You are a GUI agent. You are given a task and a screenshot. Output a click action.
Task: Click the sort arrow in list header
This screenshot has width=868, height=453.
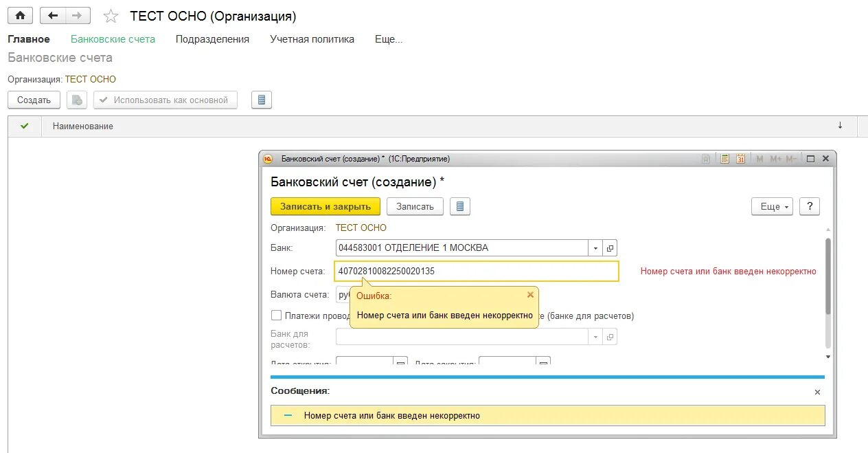[x=840, y=125]
